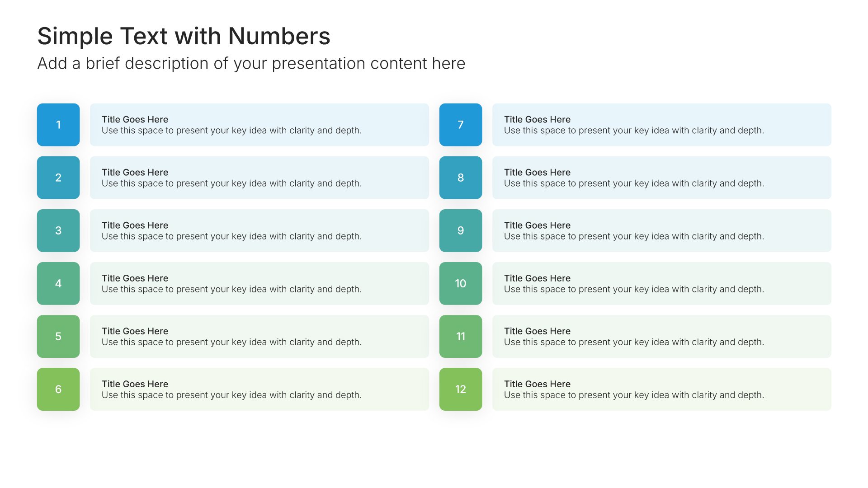The width and height of the screenshot is (868, 488).
Task: Select the green number 6 tile
Action: (58, 389)
